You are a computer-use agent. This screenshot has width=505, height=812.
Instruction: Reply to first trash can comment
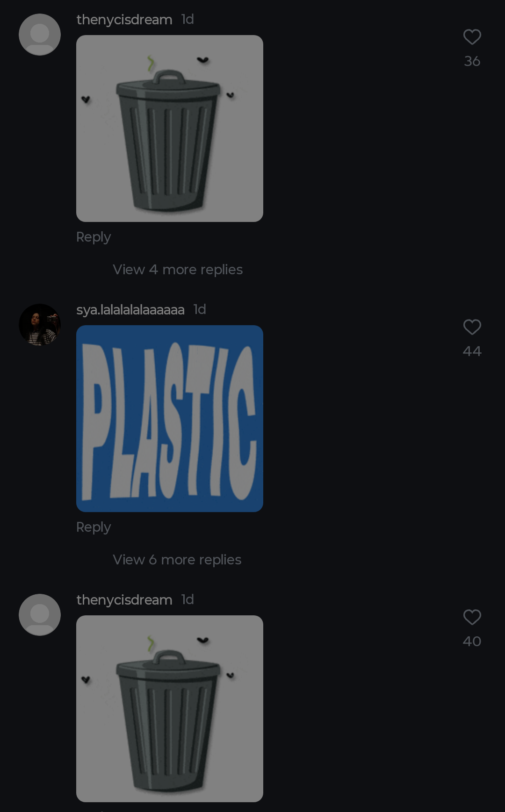(94, 237)
